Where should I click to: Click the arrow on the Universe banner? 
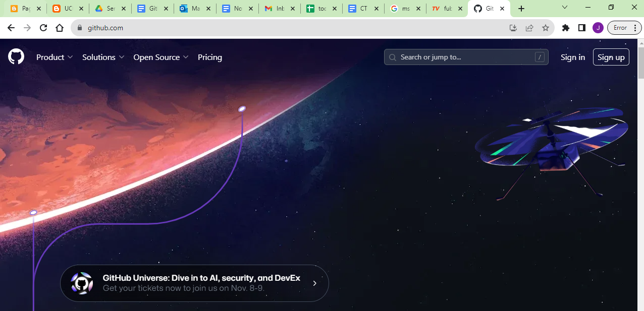[x=314, y=283]
